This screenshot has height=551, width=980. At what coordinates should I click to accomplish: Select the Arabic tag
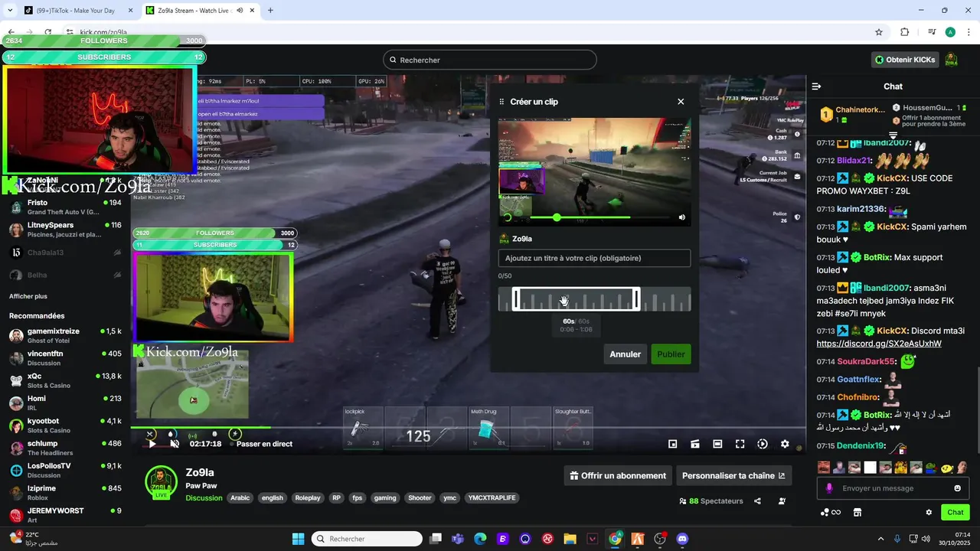click(x=240, y=497)
